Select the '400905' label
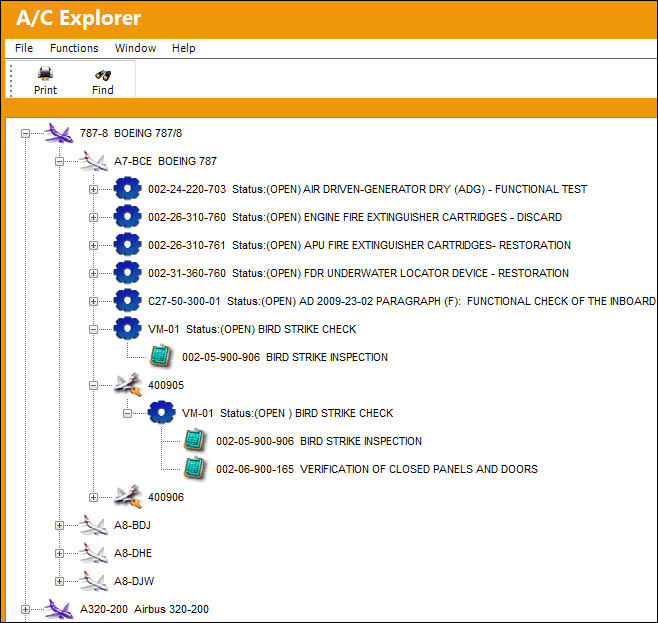Viewport: 658px width, 623px height. coord(166,385)
